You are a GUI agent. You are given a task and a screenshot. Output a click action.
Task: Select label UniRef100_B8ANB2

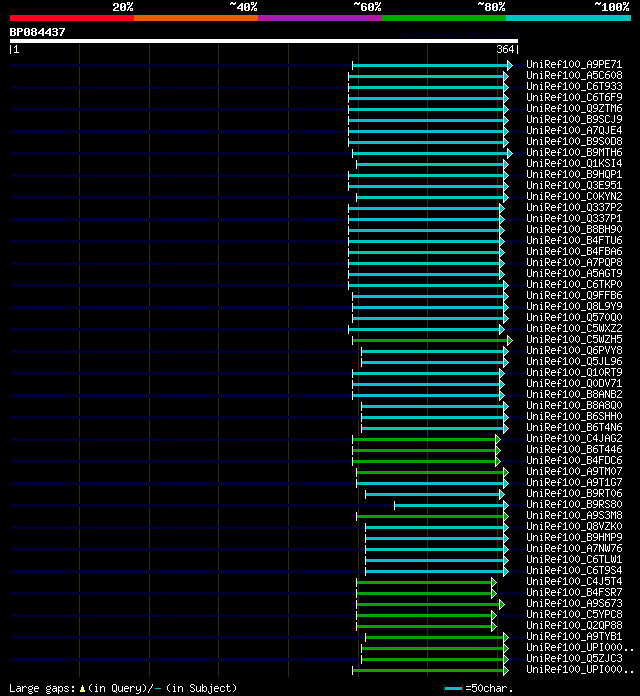(x=574, y=394)
